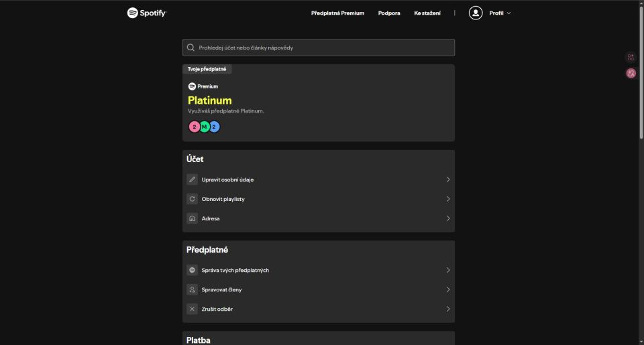
Task: Click the Premium Spotify logo icon
Action: coord(192,86)
